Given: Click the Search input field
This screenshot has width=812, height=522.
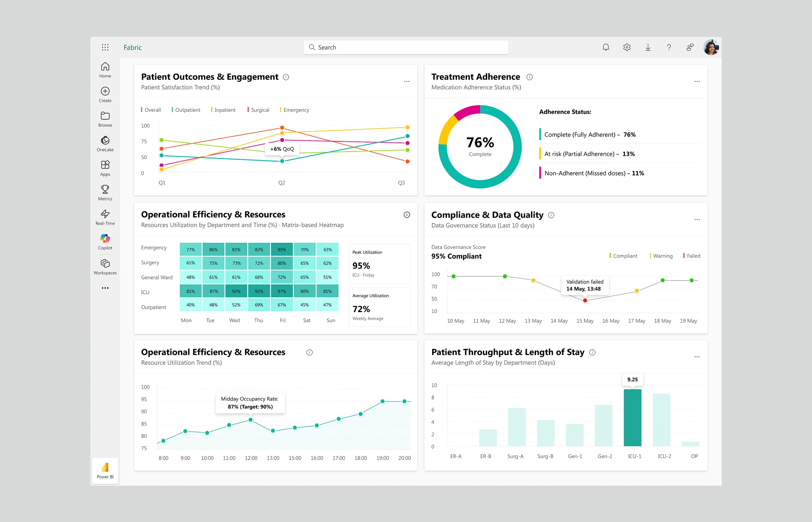Looking at the screenshot, I should click(406, 47).
